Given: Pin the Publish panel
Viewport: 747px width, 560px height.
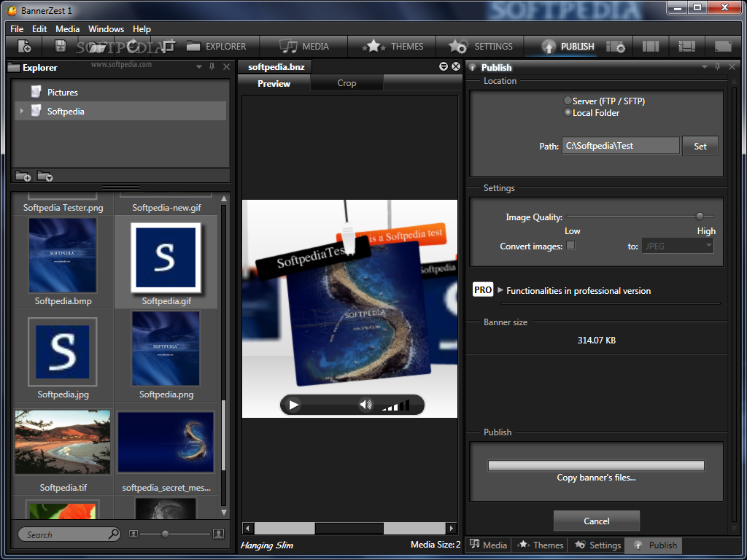Looking at the screenshot, I should point(718,67).
